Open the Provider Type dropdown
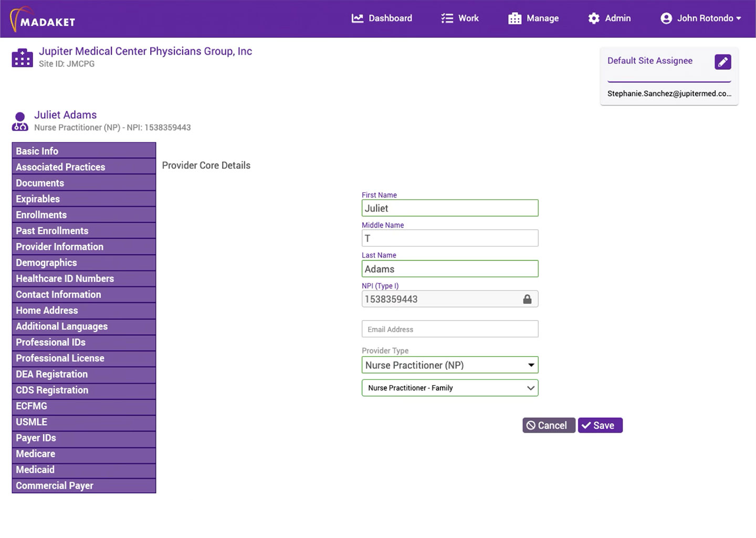Viewport: 756px width, 538px height. tap(450, 365)
